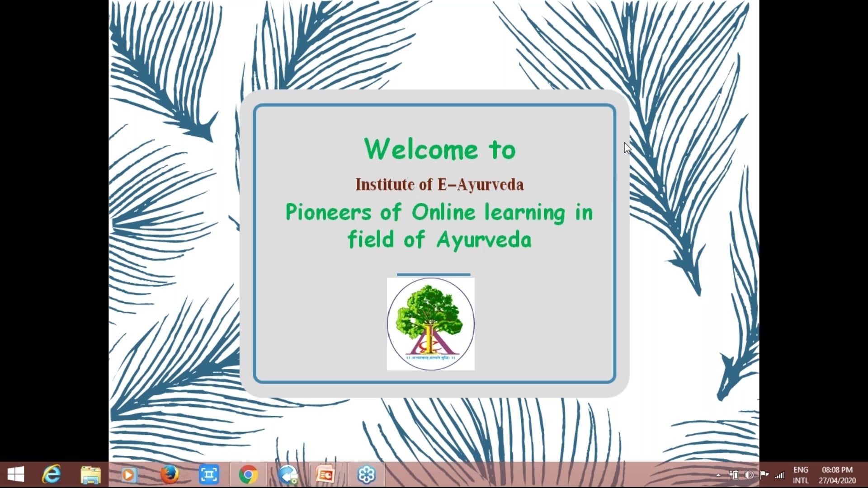Launch Firefox from the taskbar
The height and width of the screenshot is (488, 868).
tap(170, 475)
